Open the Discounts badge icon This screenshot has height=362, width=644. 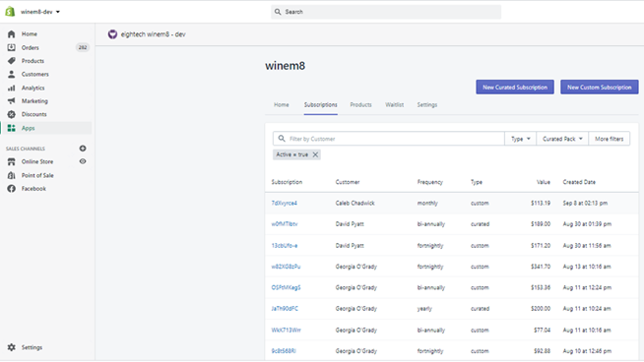12,114
